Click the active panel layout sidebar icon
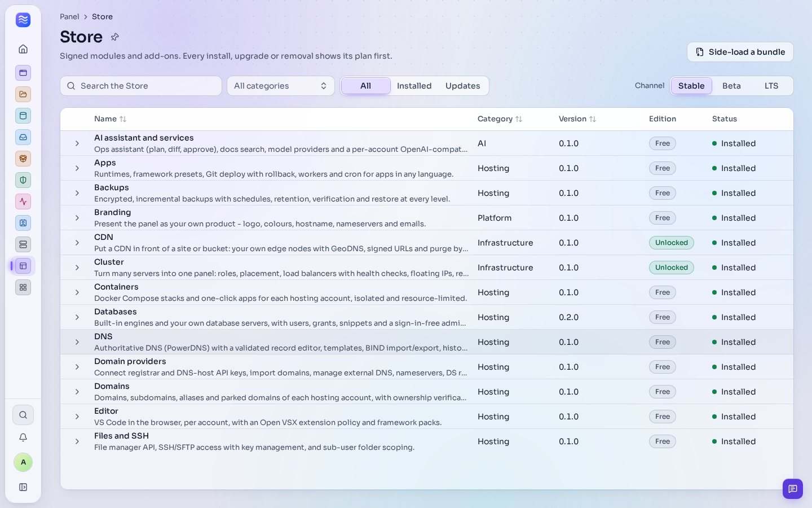 (x=23, y=266)
